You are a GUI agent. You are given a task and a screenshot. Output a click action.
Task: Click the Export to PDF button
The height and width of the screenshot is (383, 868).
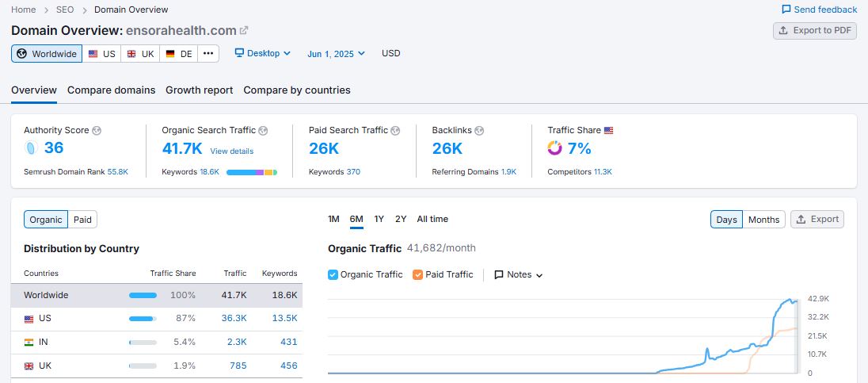[814, 31]
